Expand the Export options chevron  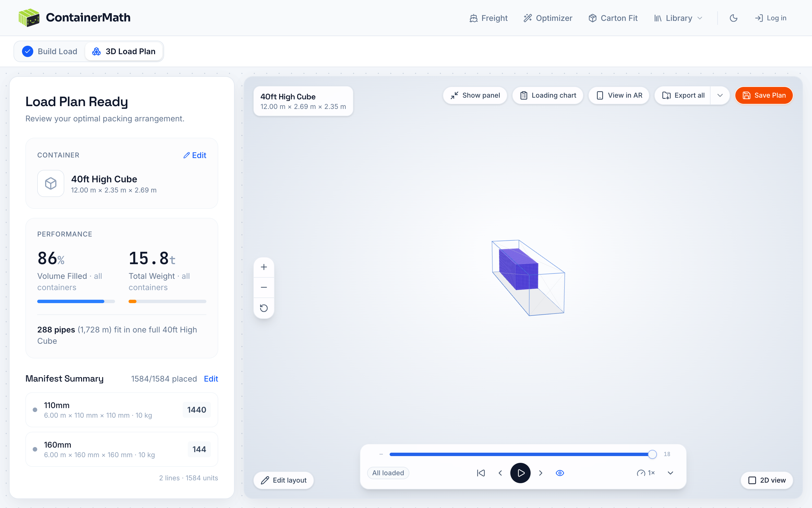pos(720,95)
